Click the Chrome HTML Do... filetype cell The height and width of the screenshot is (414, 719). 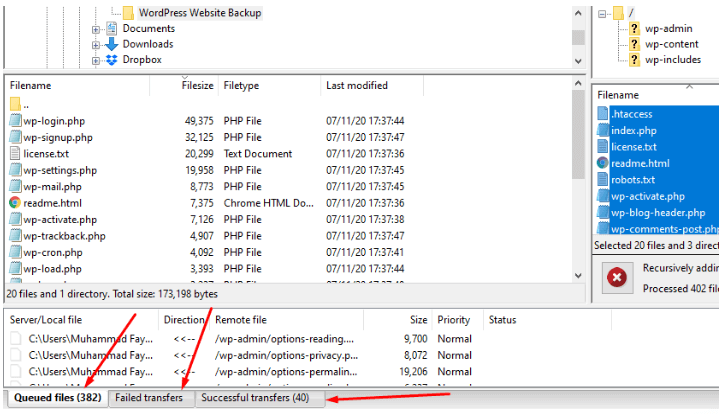[269, 203]
